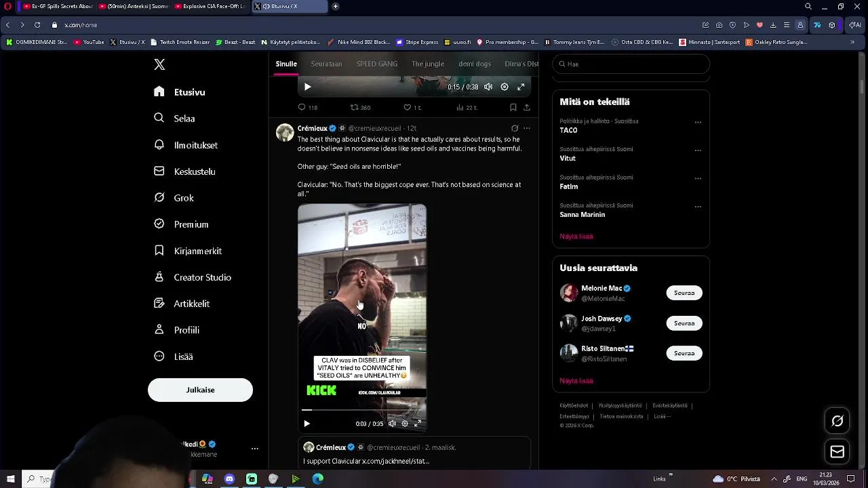Bookmark the top post
Viewport: 868px width, 488px height.
click(513, 107)
